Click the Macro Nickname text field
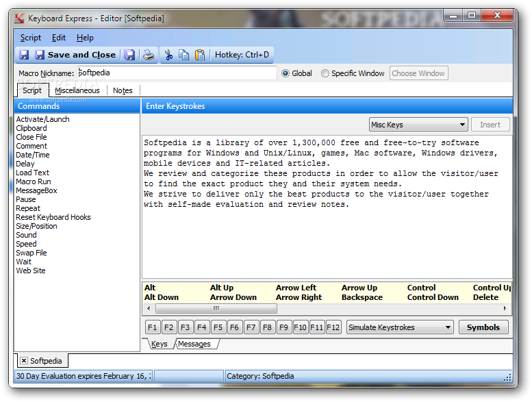The height and width of the screenshot is (402, 532). [177, 73]
